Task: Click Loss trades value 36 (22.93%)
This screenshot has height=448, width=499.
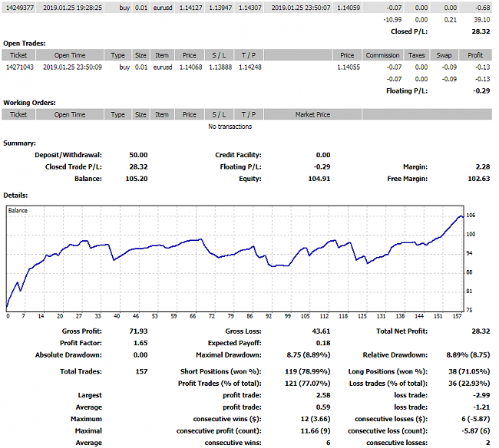Action: click(x=469, y=384)
